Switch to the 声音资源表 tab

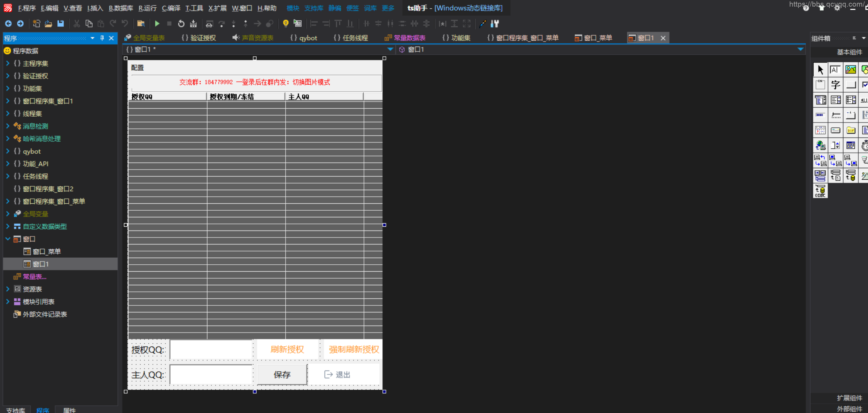253,38
